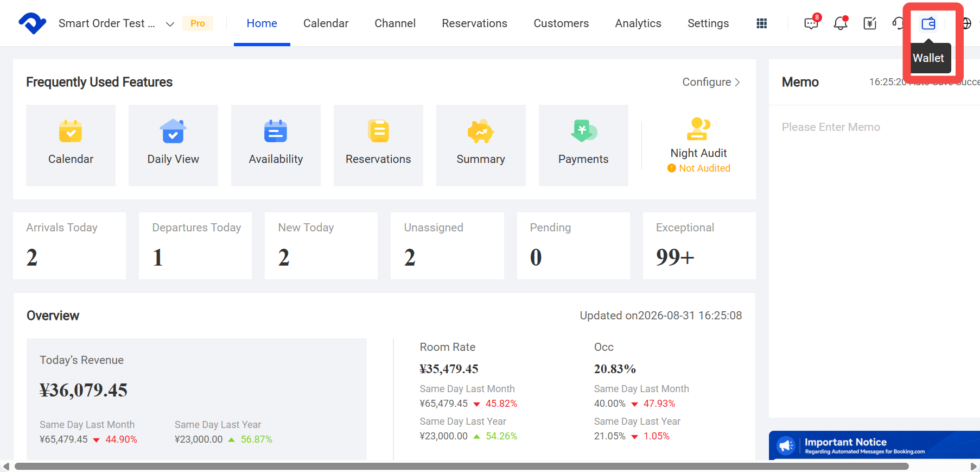Open the apps grid menu icon
Image resolution: width=980 pixels, height=472 pixels.
pyautogui.click(x=762, y=23)
